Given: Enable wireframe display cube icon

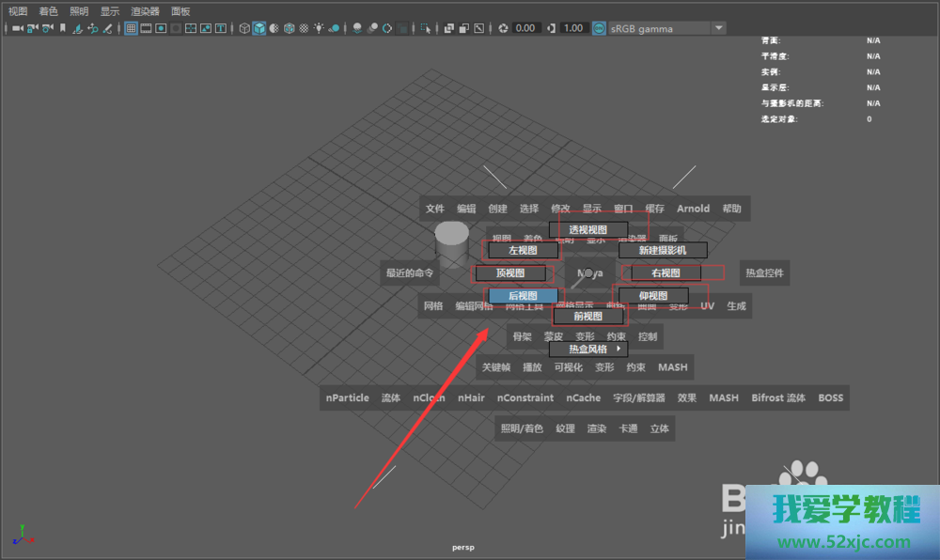Looking at the screenshot, I should coord(244,28).
